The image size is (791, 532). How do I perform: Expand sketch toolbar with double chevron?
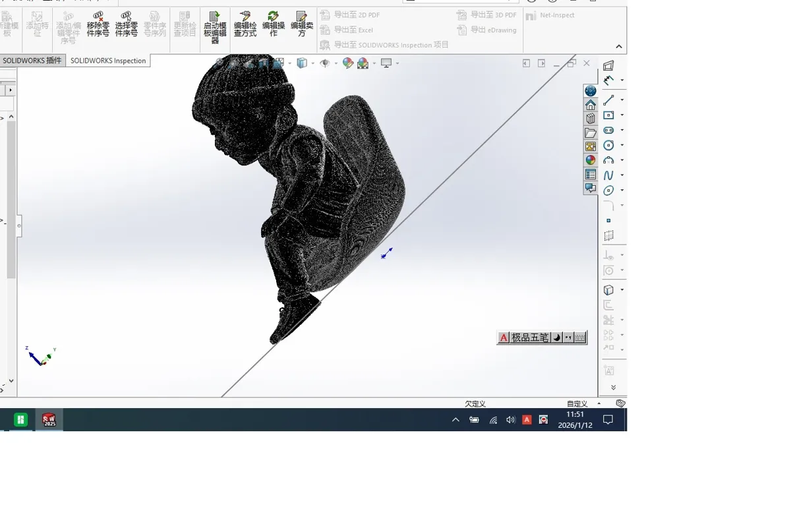[x=614, y=388]
